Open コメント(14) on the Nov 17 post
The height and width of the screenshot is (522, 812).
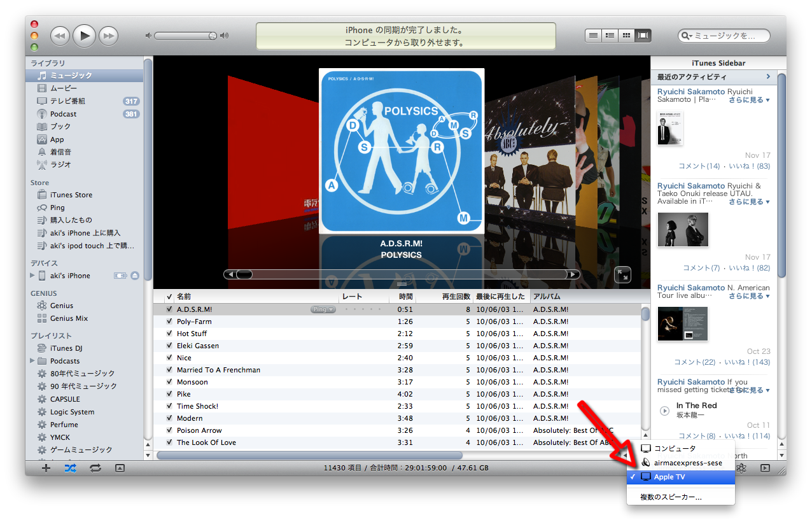(699, 166)
